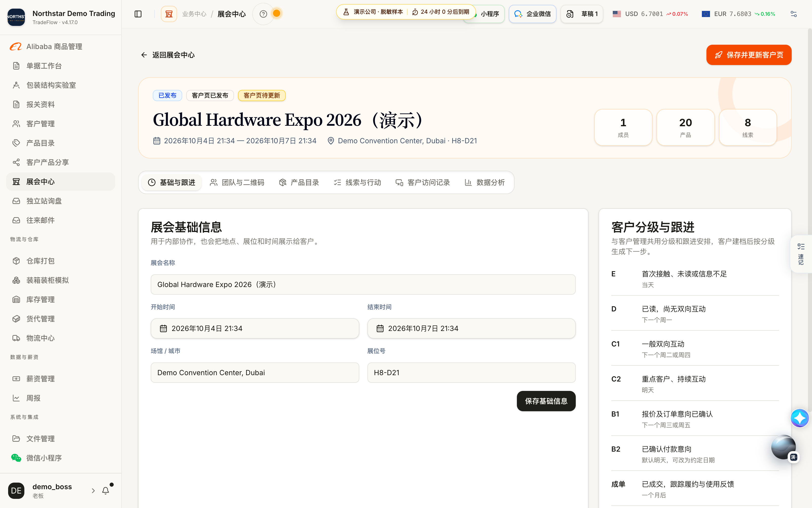Click 业务中心 breadcrumb link
Screen dimensions: 812x508
pos(194,14)
